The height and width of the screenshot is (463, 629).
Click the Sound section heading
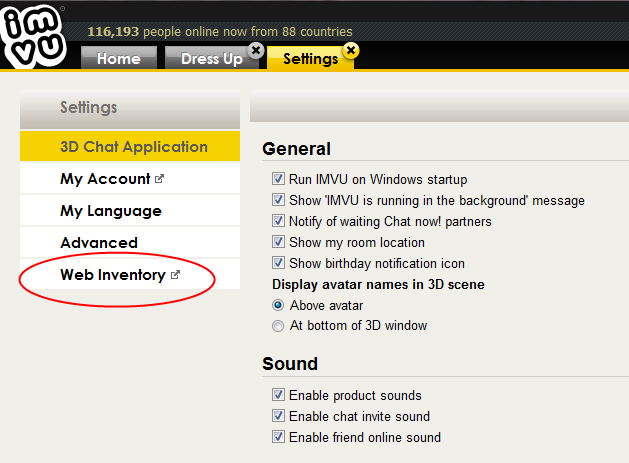pos(290,363)
